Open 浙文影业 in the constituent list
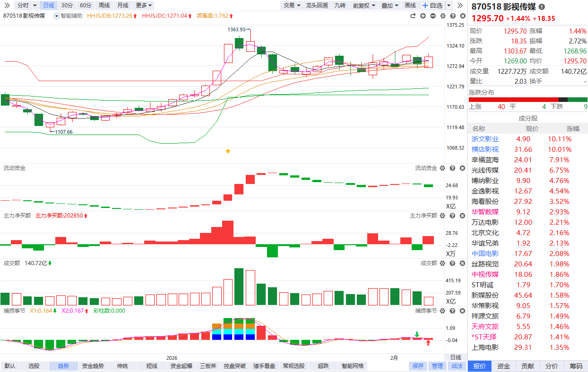The height and width of the screenshot is (372, 588). (485, 139)
